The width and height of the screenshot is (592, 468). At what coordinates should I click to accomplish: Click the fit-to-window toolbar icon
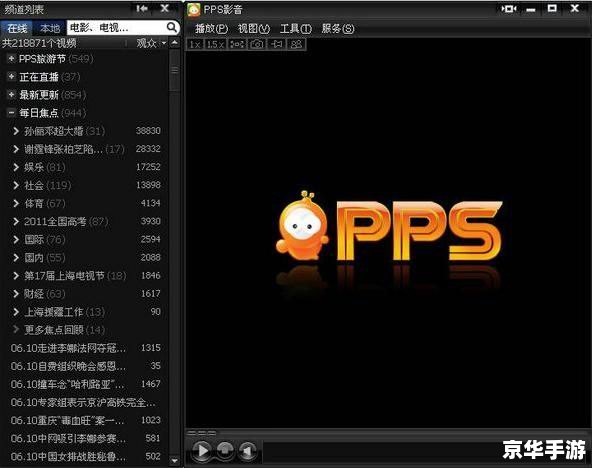237,44
